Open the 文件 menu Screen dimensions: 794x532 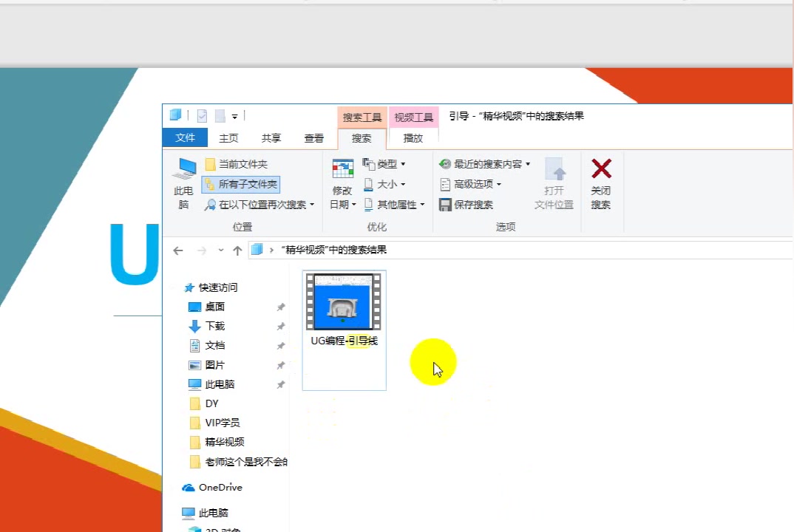pos(185,137)
